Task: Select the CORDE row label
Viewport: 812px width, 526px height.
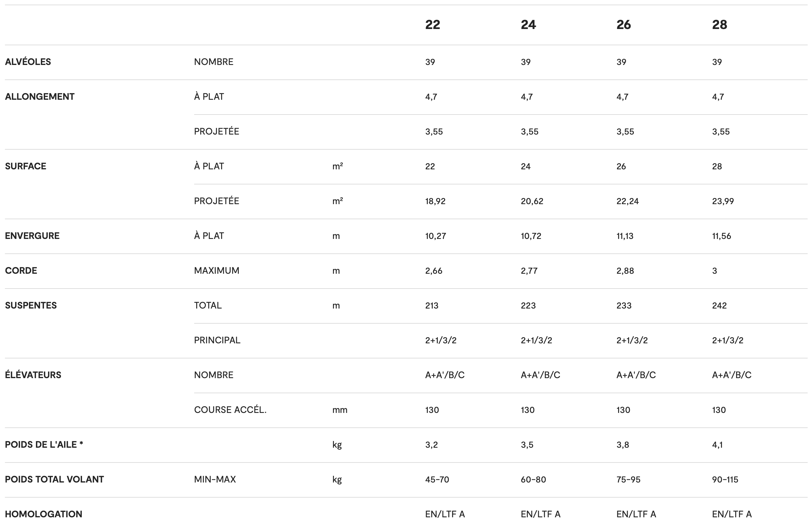Action: (x=21, y=271)
